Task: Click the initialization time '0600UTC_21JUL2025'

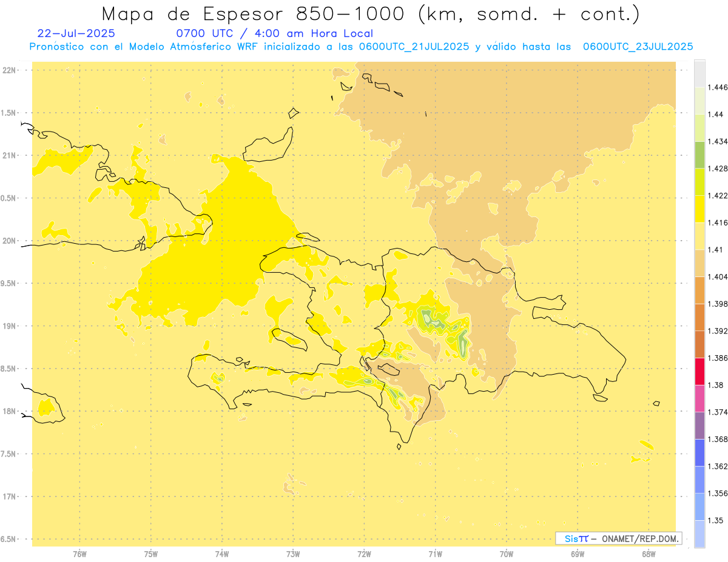Action: click(414, 47)
